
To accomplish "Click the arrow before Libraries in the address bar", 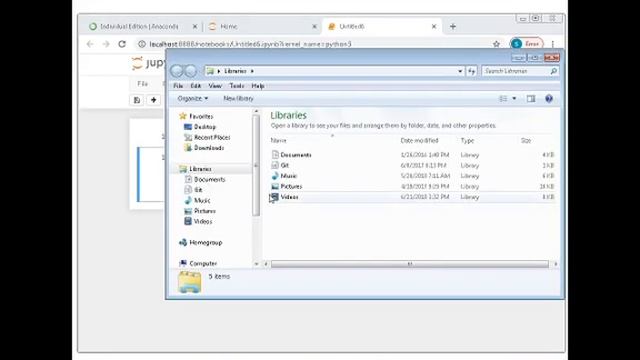I will (x=219, y=71).
